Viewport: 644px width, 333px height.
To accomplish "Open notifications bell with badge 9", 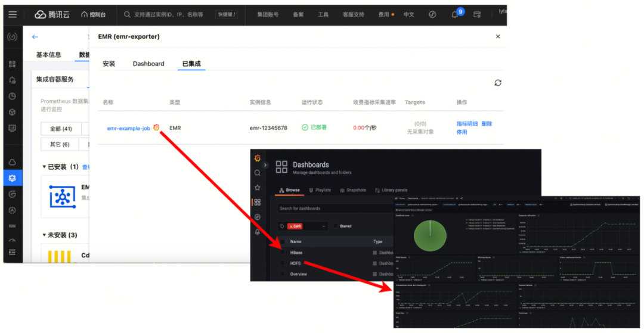I will (x=455, y=14).
